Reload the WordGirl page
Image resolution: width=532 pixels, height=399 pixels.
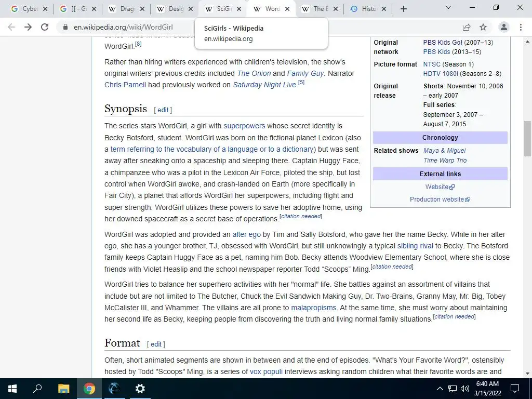45,27
